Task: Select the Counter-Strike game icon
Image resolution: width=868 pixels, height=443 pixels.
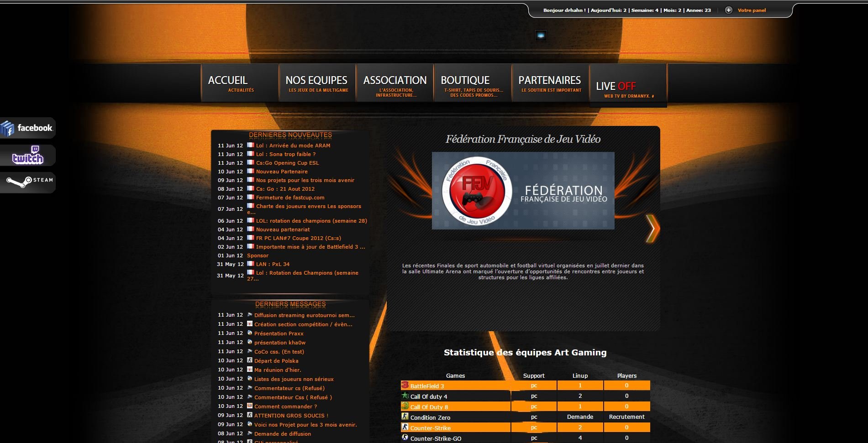Action: coord(405,427)
